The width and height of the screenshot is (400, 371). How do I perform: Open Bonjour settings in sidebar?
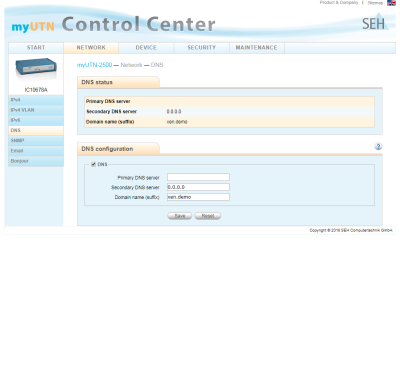[36, 161]
